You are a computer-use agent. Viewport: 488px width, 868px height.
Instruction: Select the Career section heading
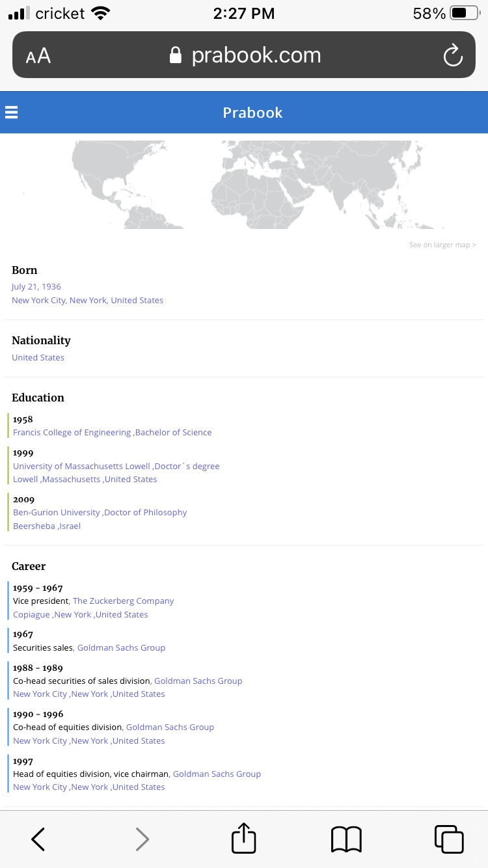click(29, 566)
